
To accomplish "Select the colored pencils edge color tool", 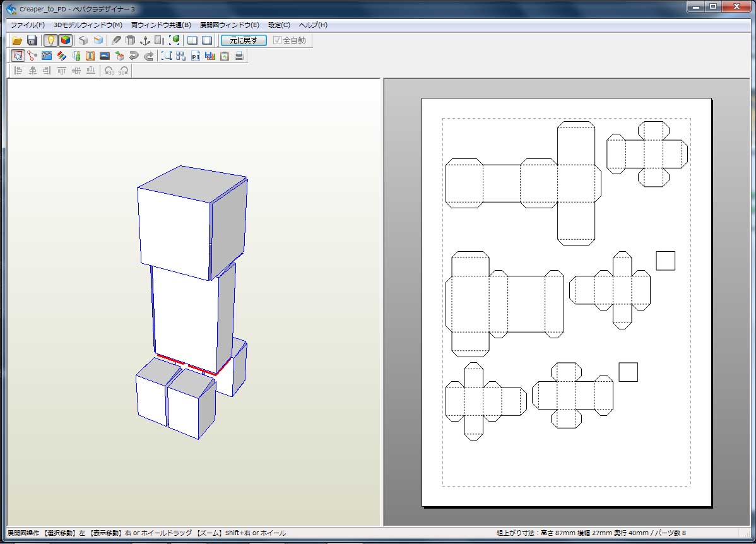I will coord(61,56).
